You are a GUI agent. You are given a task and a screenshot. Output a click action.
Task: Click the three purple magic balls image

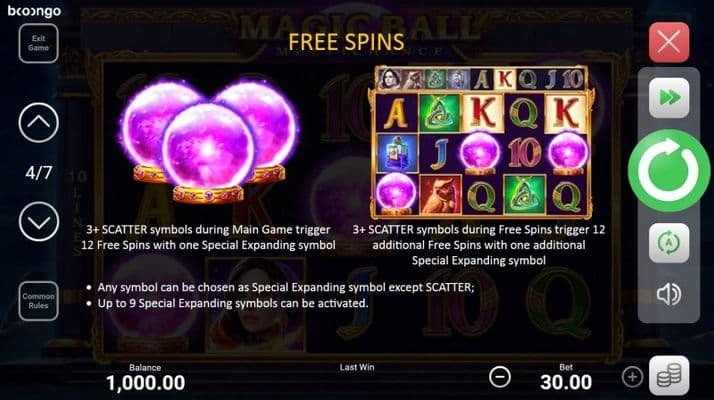tap(208, 141)
